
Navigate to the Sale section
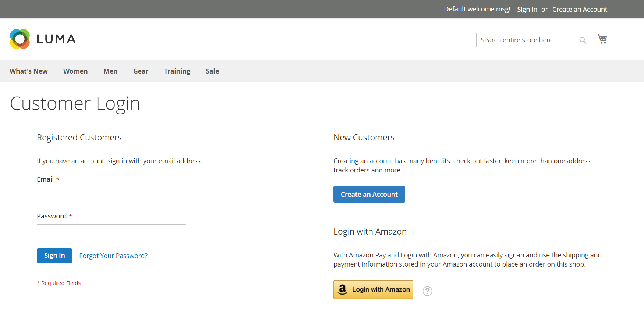[x=212, y=71]
